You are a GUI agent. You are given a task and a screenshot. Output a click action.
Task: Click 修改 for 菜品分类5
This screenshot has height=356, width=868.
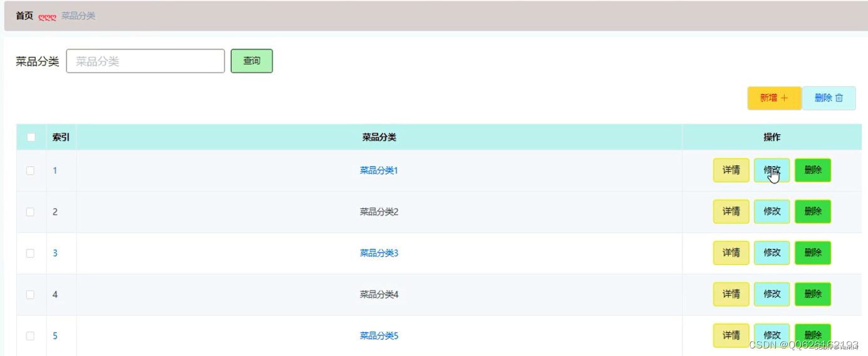(x=772, y=336)
